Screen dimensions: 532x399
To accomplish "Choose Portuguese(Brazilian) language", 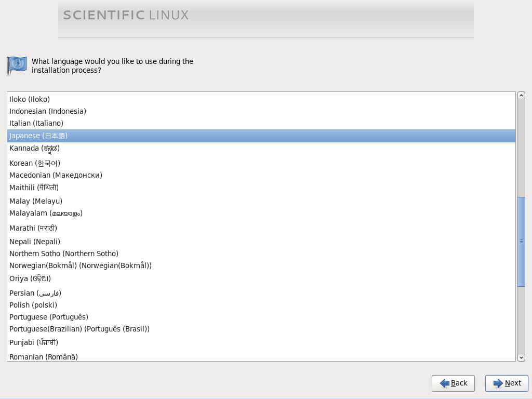I will pyautogui.click(x=261, y=329).
